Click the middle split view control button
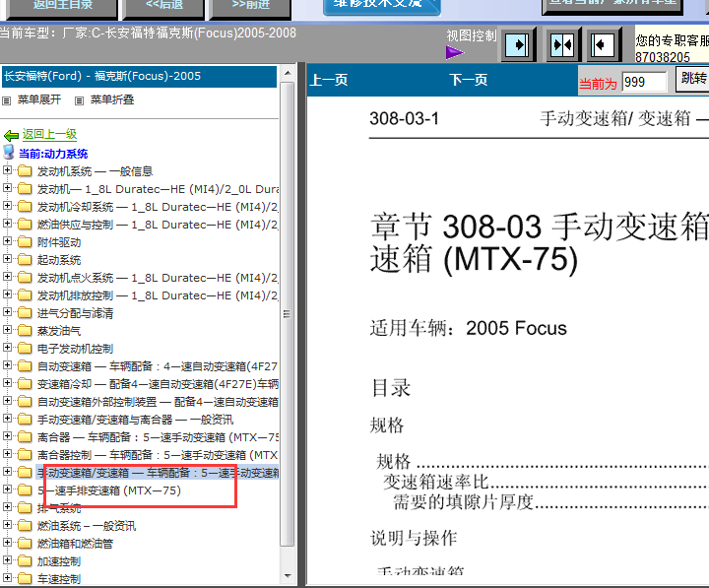The image size is (709, 588). click(x=562, y=44)
